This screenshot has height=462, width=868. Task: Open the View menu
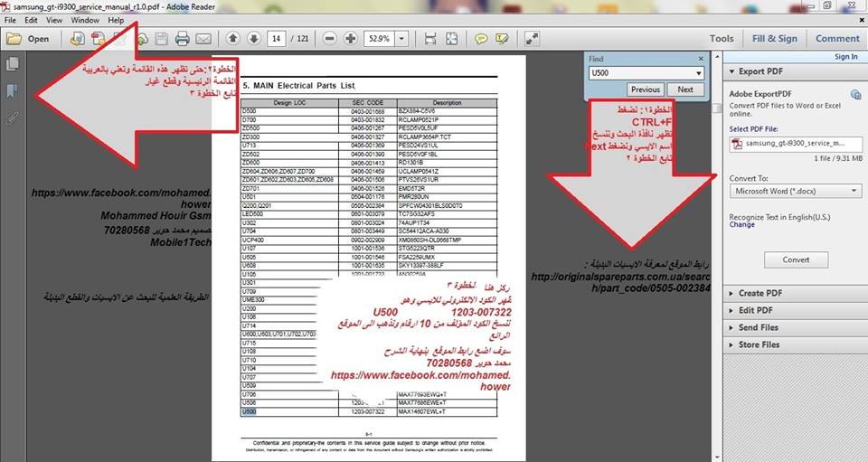[x=54, y=20]
